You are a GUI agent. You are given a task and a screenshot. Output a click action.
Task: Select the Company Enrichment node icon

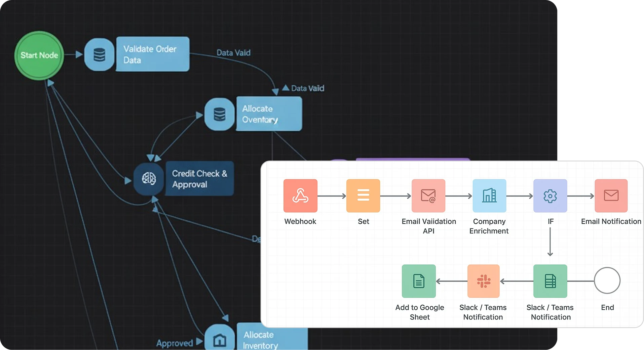(489, 195)
